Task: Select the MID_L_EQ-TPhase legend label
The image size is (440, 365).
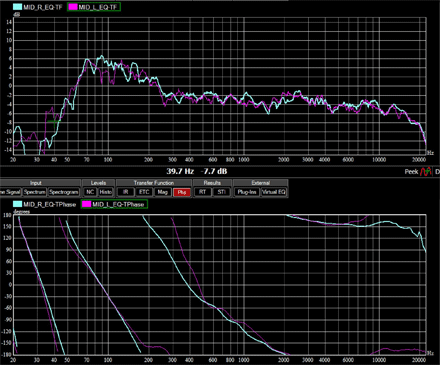Action: [118, 204]
